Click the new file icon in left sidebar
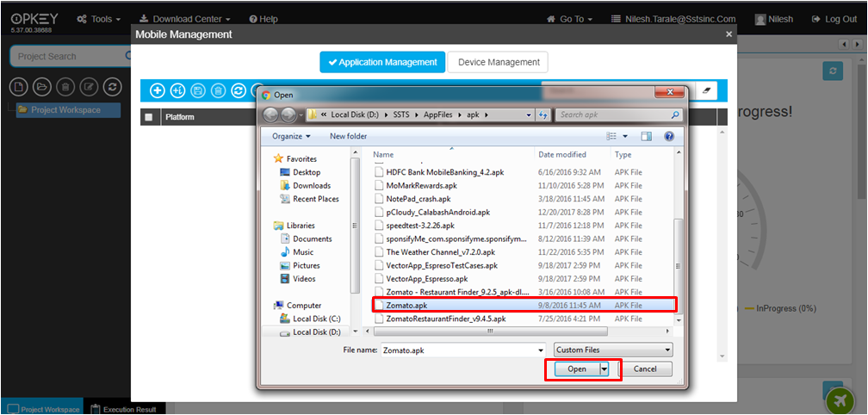Viewport: 868px width, 415px height. tap(19, 86)
